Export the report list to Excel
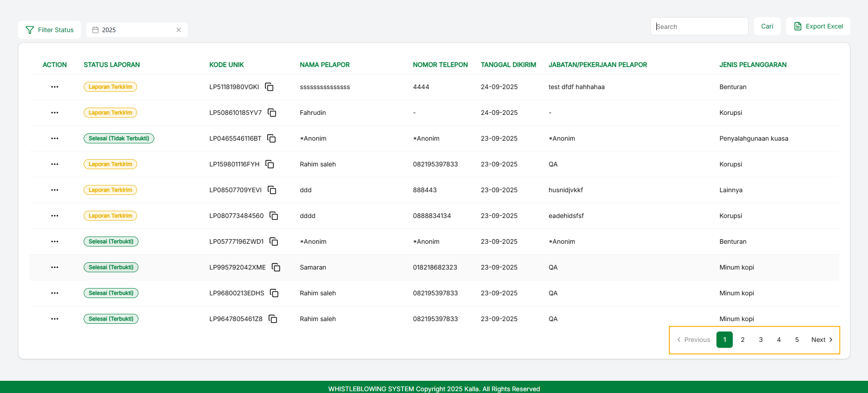This screenshot has width=868, height=393. coord(818,26)
